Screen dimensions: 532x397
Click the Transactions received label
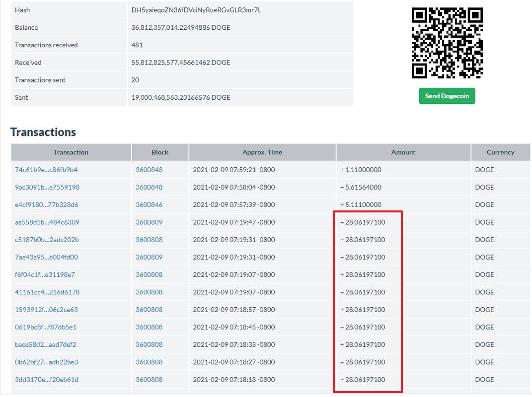46,45
